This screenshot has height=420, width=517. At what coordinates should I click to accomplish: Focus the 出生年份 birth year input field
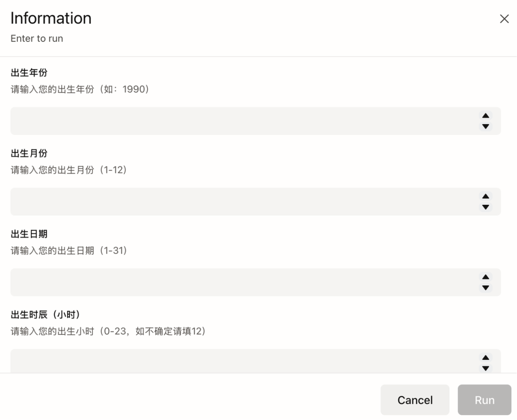[x=239, y=121]
